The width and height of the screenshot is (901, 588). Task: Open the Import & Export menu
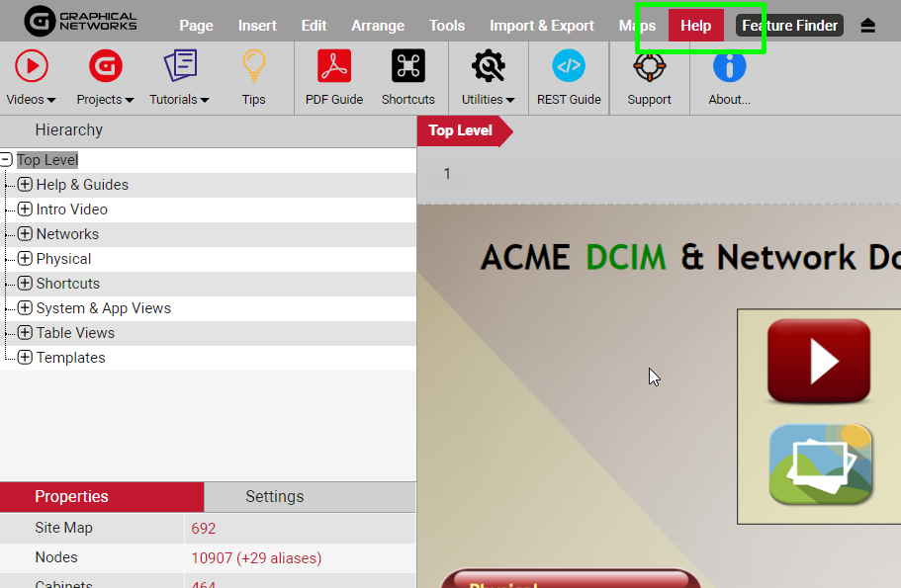coord(542,26)
